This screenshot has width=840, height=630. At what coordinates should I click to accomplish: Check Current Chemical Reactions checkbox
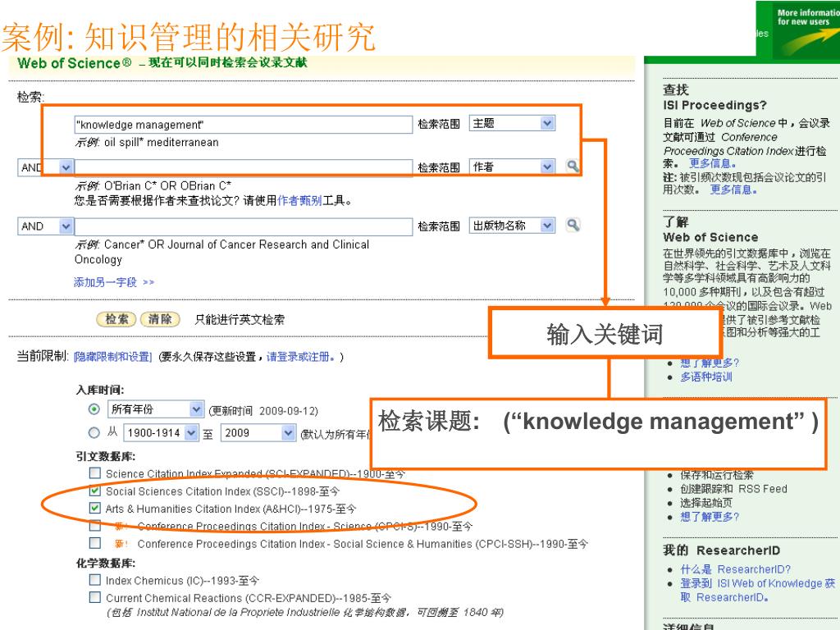pos(95,597)
